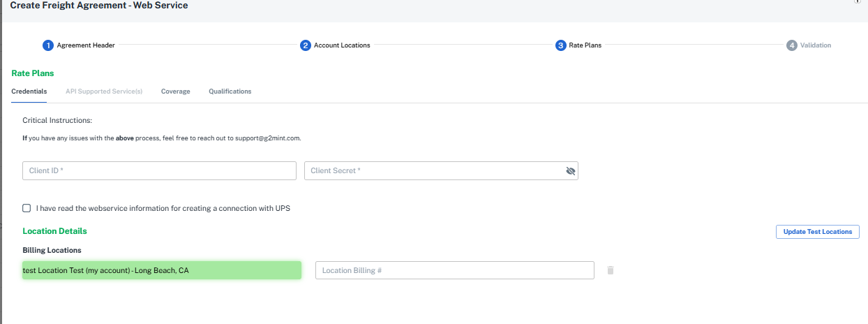868x324 pixels.
Task: Focus the Client ID input field
Action: click(x=159, y=171)
